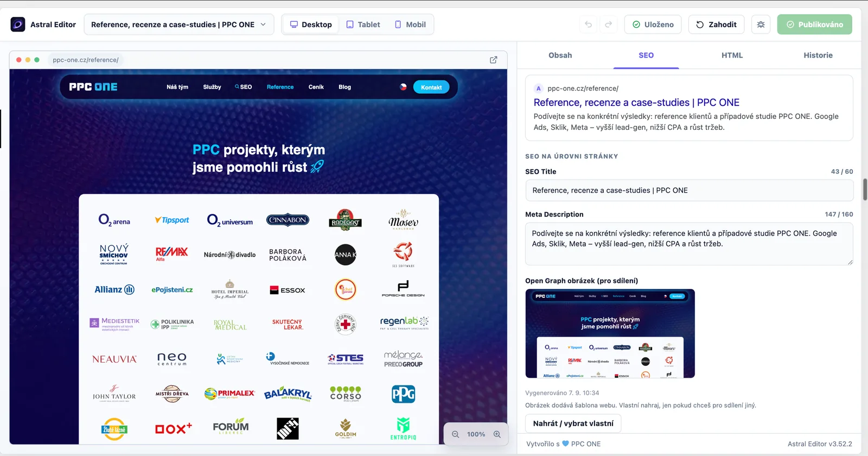Screen dimensions: 868x456
Task: Discard changes with the Zahodit button
Action: click(x=717, y=24)
